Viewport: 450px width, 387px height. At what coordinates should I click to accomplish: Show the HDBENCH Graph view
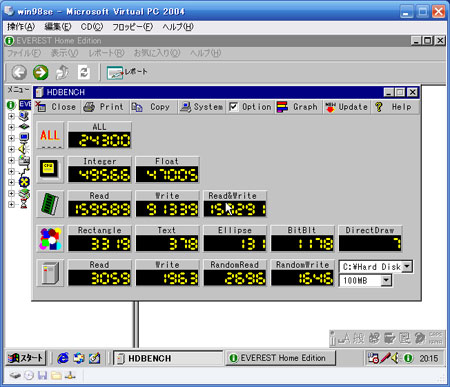pos(298,107)
